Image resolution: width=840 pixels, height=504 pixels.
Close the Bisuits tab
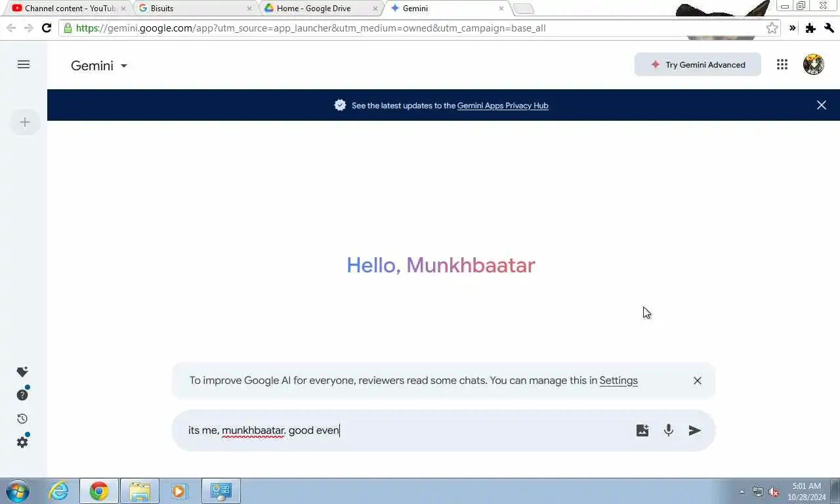[249, 9]
